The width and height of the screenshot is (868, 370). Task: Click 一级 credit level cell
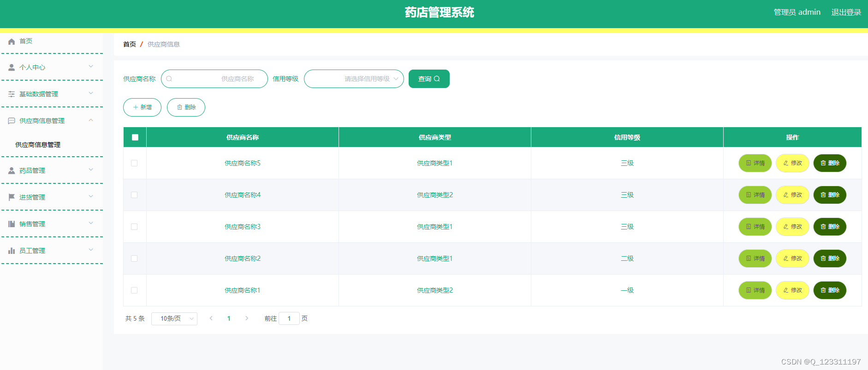click(x=627, y=290)
